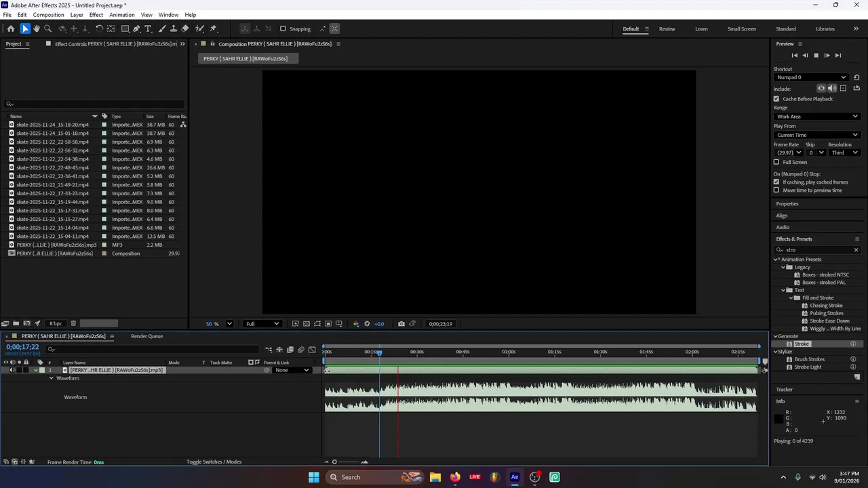The width and height of the screenshot is (868, 488).
Task: Click the timeline zoom slider handle
Action: pos(334,462)
